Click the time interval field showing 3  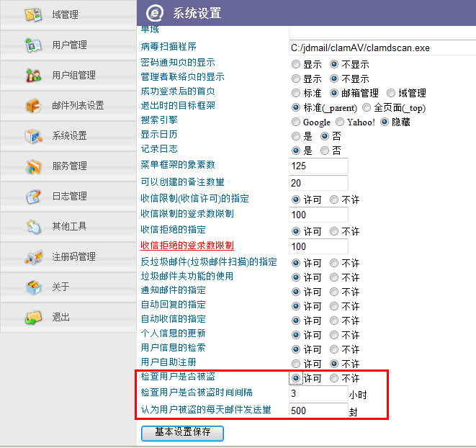[x=318, y=394]
